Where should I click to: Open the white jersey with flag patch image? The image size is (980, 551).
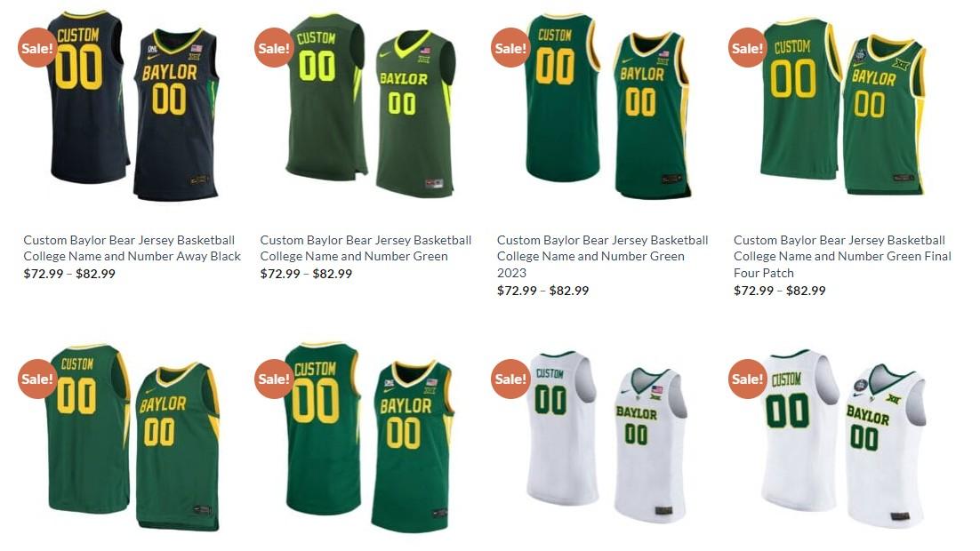(x=606, y=437)
